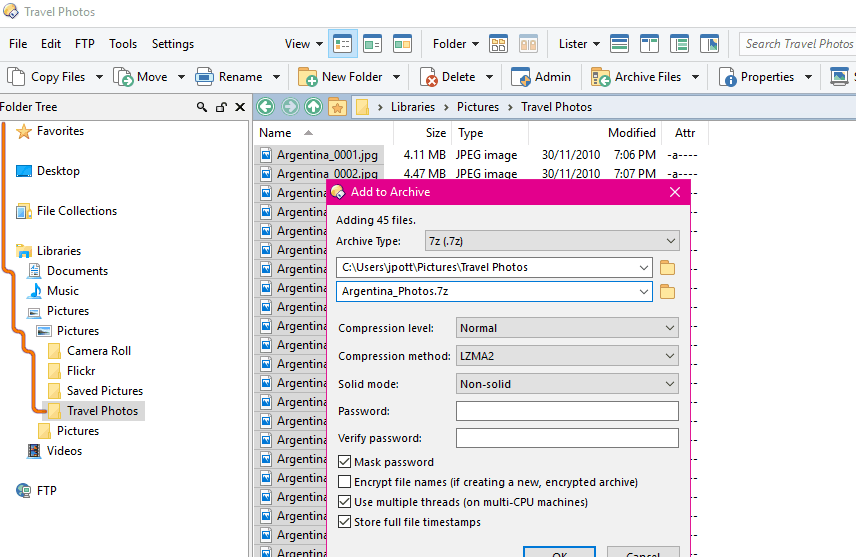Select Camera Roll folder in tree
This screenshot has height=557, width=856.
(99, 351)
